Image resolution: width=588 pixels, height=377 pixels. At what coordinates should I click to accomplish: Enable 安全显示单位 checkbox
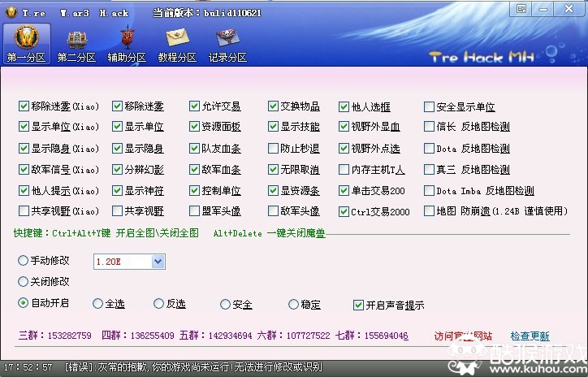(x=429, y=107)
